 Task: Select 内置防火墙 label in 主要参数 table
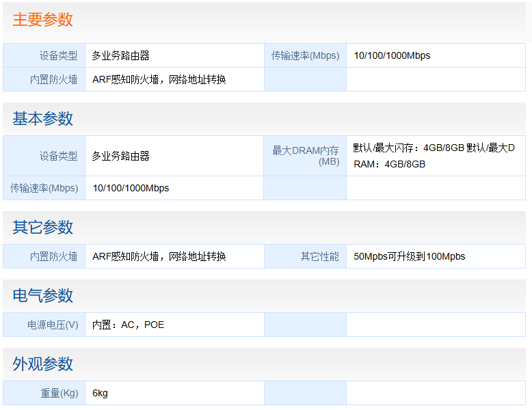tap(53, 80)
